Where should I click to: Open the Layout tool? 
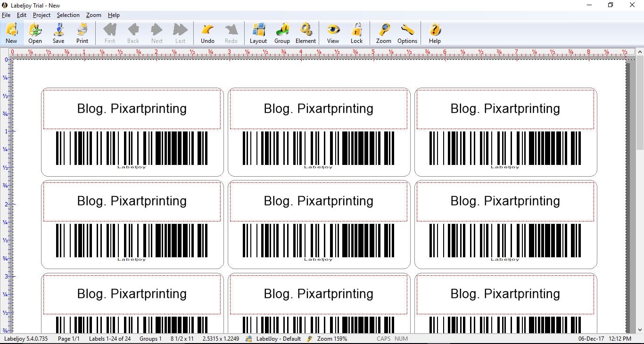[258, 33]
